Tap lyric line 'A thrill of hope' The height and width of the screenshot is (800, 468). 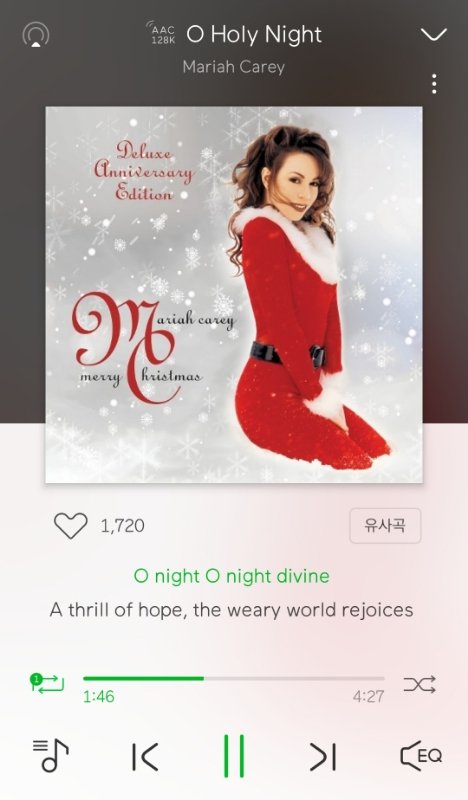[232, 610]
